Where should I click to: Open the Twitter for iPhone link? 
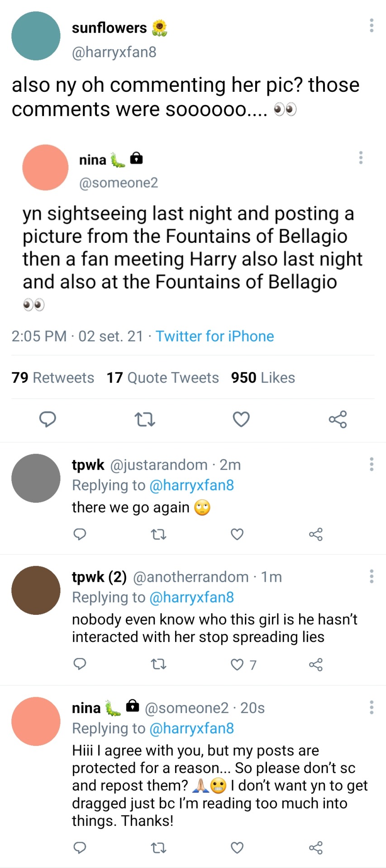click(214, 336)
